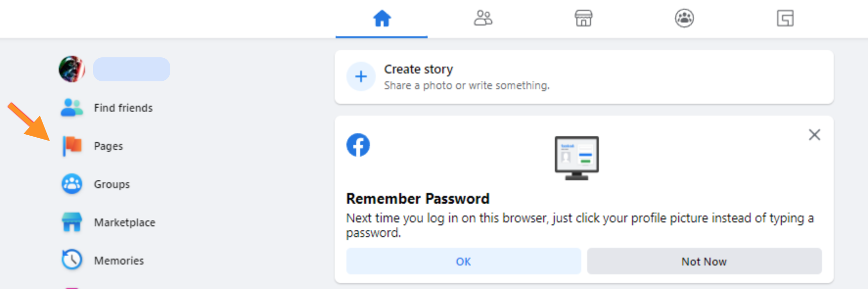This screenshot has width=868, height=289.
Task: Open the Gaming icon in top navigation
Action: (x=785, y=18)
